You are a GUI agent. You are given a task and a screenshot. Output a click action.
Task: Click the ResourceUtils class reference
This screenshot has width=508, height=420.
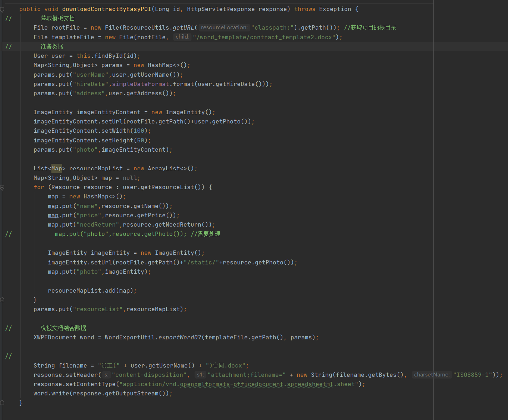[x=146, y=28]
